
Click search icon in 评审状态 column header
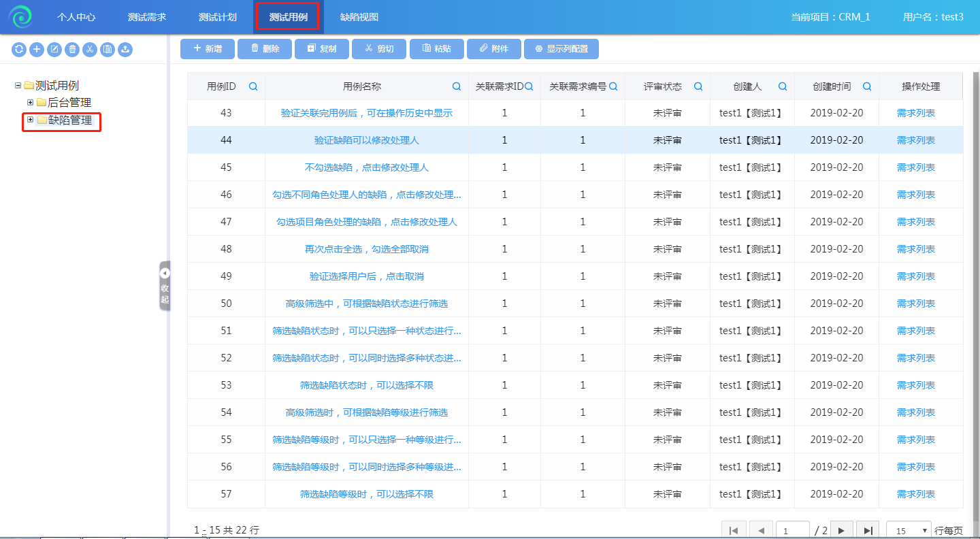[x=698, y=86]
